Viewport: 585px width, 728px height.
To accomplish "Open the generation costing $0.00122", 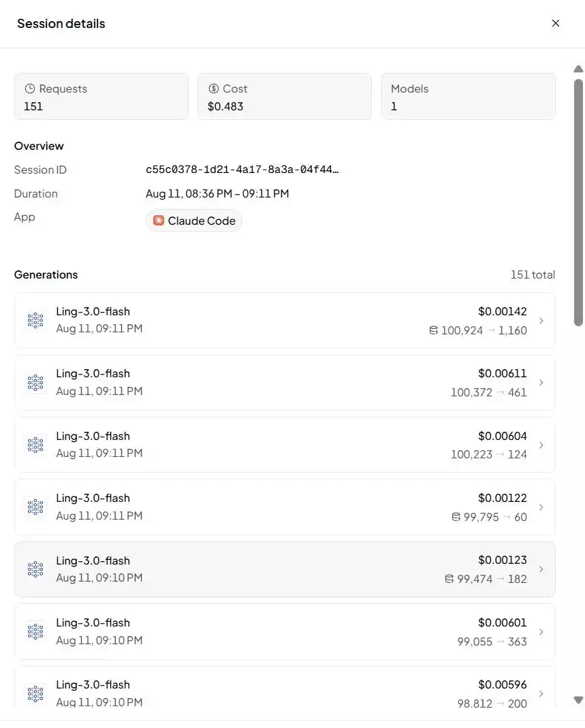I will pyautogui.click(x=285, y=507).
